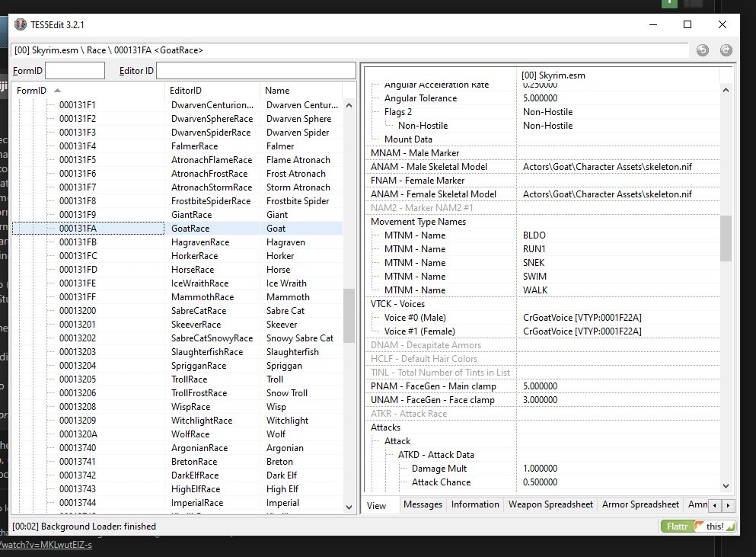
Task: Click the Angular Tolerance row
Action: coord(542,98)
